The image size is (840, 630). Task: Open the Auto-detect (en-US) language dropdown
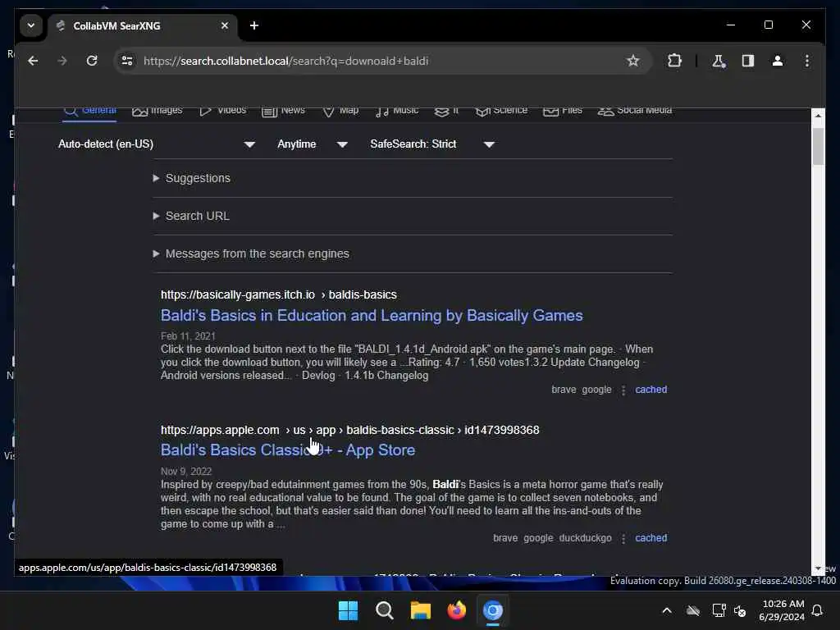(x=157, y=144)
